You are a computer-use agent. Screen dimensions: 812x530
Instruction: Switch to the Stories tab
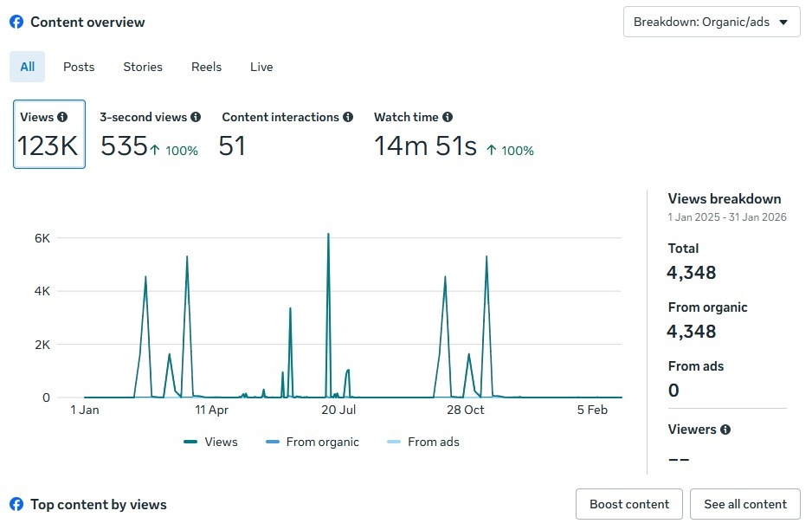(x=143, y=67)
